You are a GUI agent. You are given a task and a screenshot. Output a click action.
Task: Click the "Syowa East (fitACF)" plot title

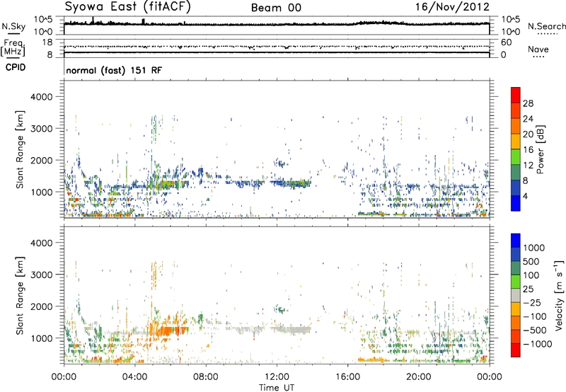click(128, 7)
